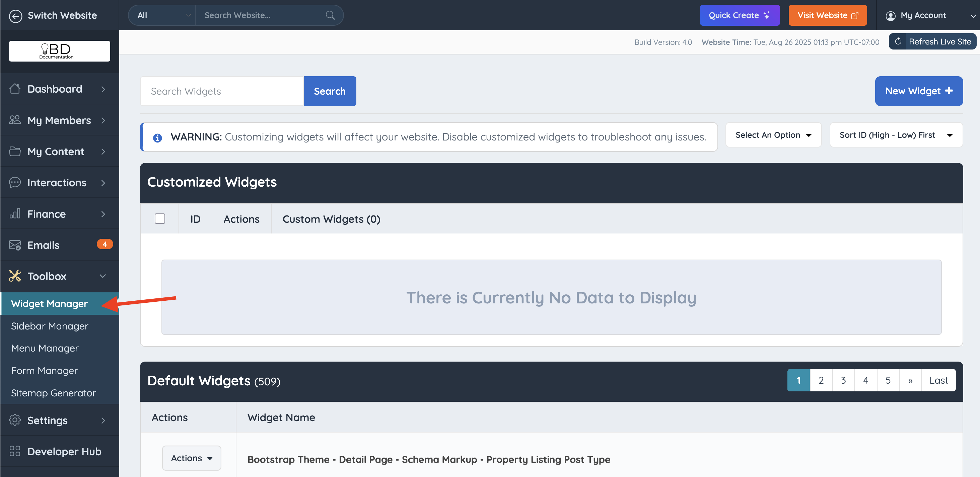
Task: Click the Dashboard house icon
Action: (x=15, y=89)
